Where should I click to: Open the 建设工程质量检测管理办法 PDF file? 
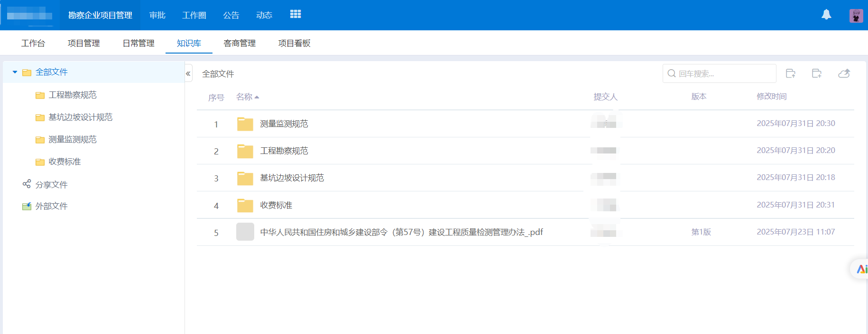click(401, 232)
